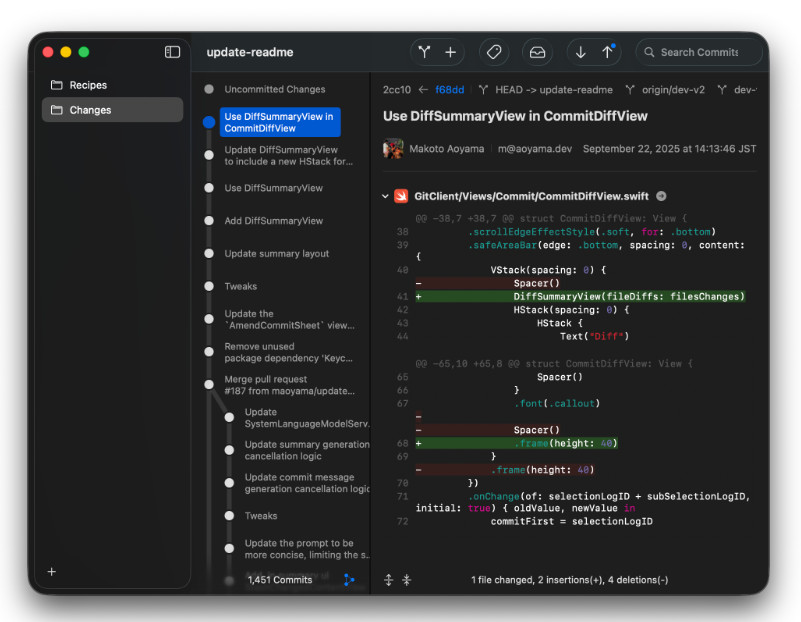The width and height of the screenshot is (801, 622).
Task: Select 'Update SystemLanguageModelServ' commit
Action: point(307,418)
